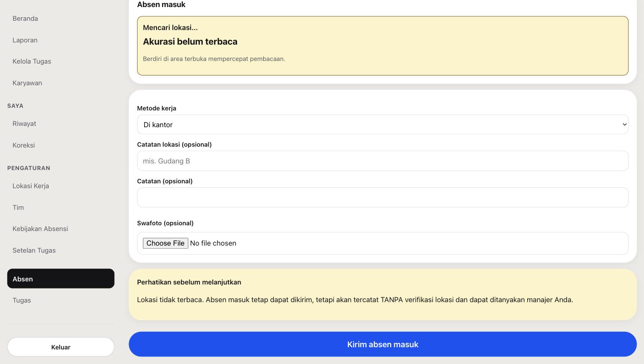Image resolution: width=644 pixels, height=364 pixels.
Task: Navigate to Karyawan
Action: pos(61,83)
